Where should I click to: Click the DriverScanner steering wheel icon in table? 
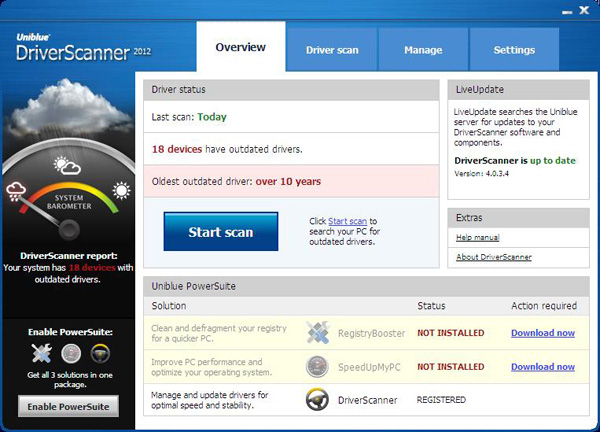[318, 400]
